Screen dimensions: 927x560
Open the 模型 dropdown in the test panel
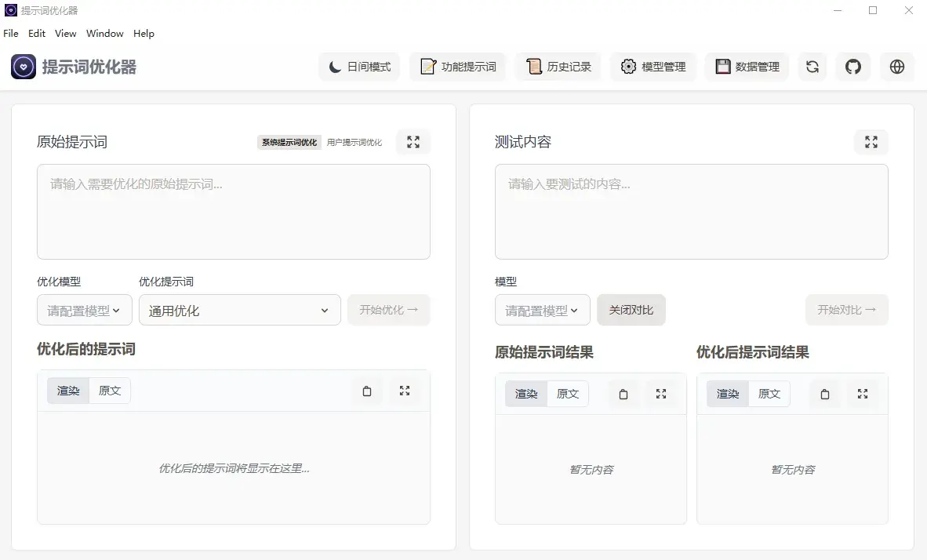click(541, 310)
